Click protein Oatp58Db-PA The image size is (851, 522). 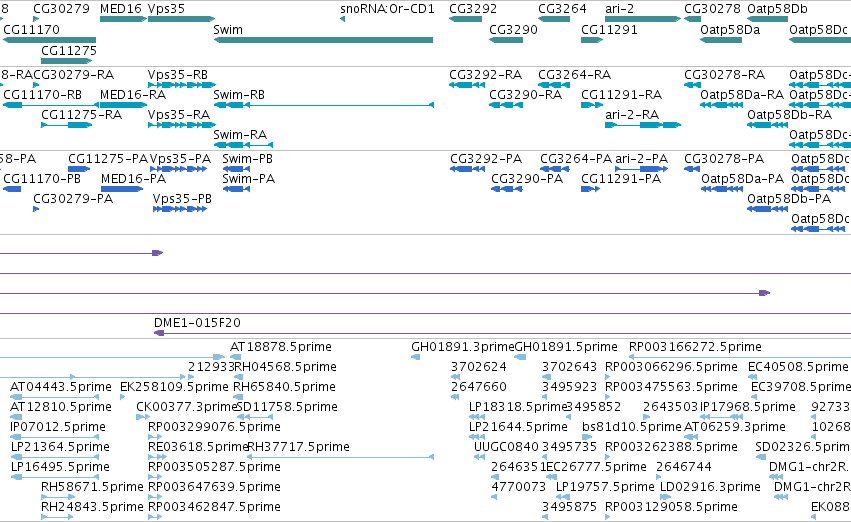click(767, 209)
